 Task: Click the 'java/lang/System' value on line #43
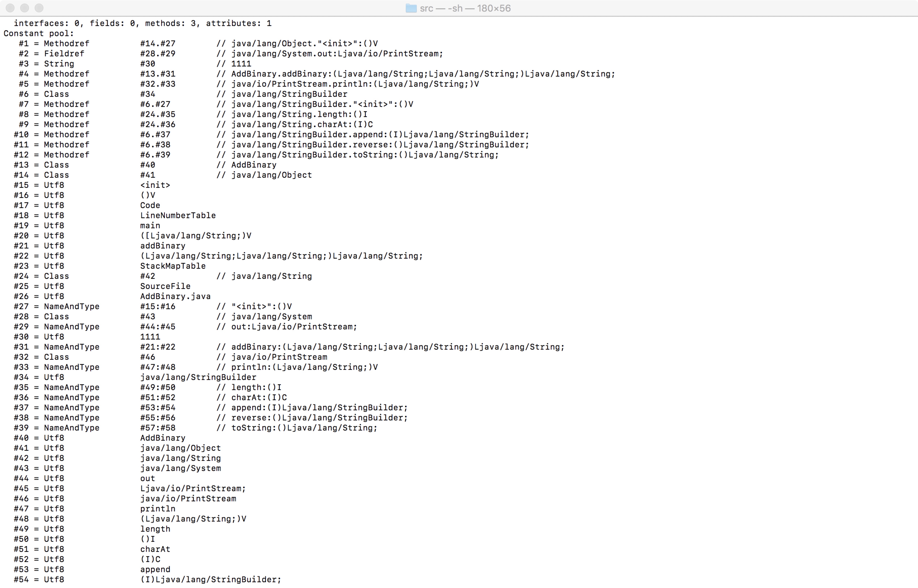(181, 468)
